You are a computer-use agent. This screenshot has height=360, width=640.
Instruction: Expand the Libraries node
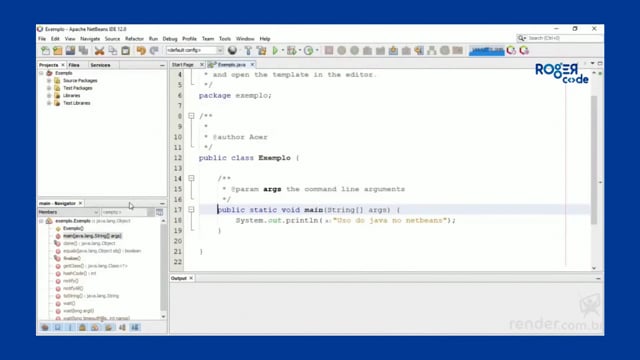(49, 96)
